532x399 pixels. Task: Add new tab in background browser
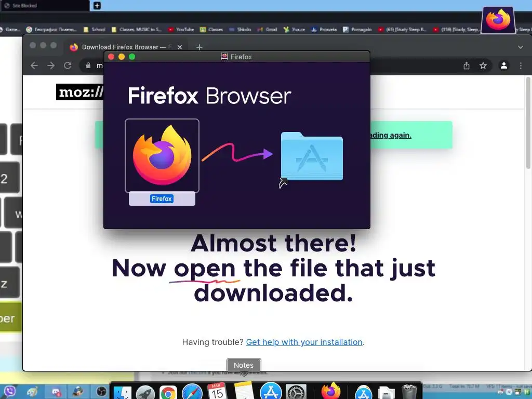point(97,5)
